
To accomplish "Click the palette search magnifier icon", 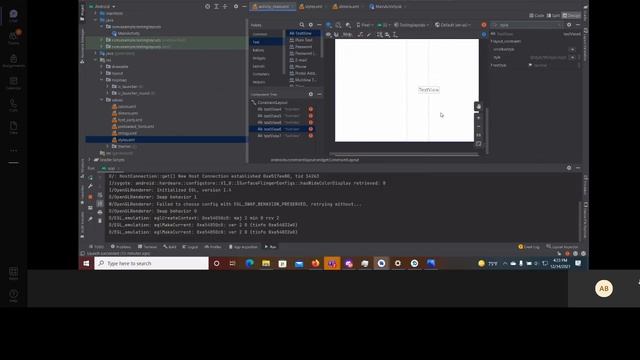I will pos(302,25).
